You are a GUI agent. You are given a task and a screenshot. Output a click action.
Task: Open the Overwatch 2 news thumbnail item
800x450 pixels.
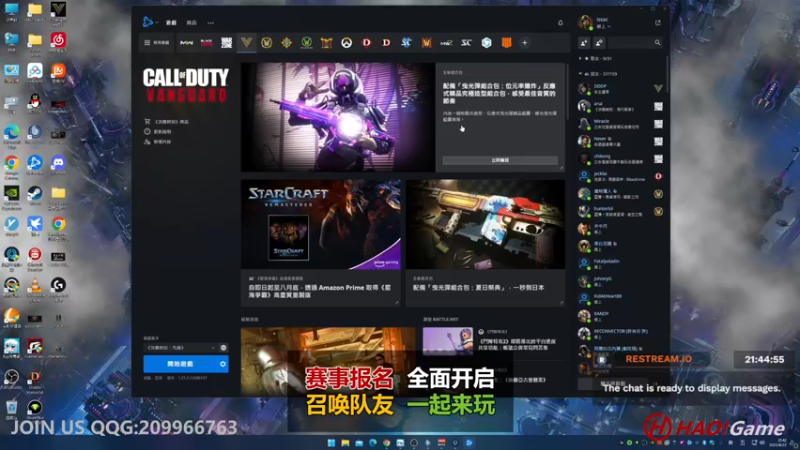(447, 341)
